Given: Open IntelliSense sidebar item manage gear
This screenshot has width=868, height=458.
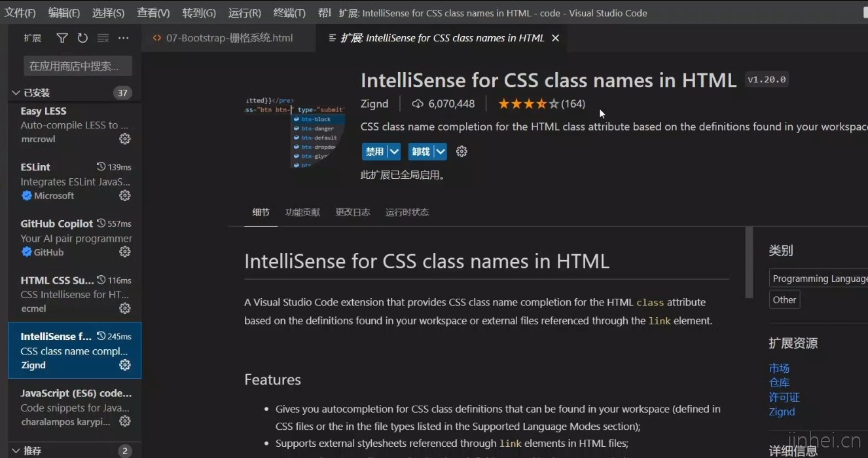Looking at the screenshot, I should point(125,365).
